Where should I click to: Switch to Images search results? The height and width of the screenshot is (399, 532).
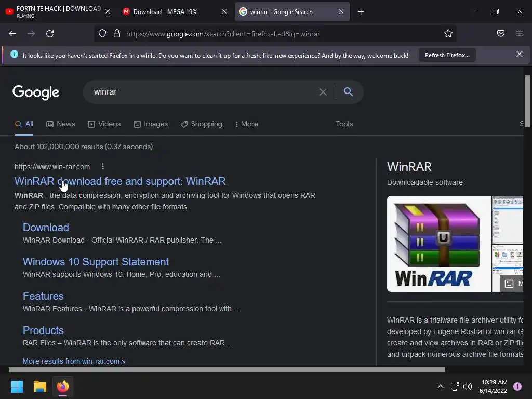(x=151, y=124)
